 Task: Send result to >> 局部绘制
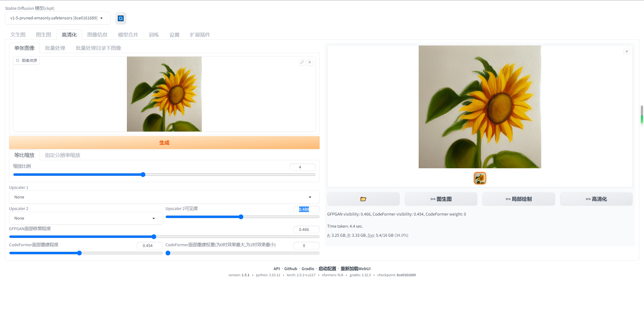pos(518,199)
